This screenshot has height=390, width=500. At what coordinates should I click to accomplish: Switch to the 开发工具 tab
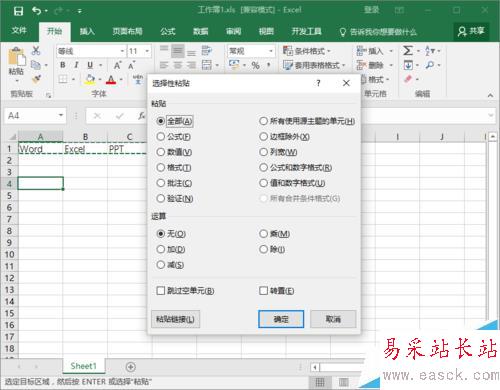(306, 31)
